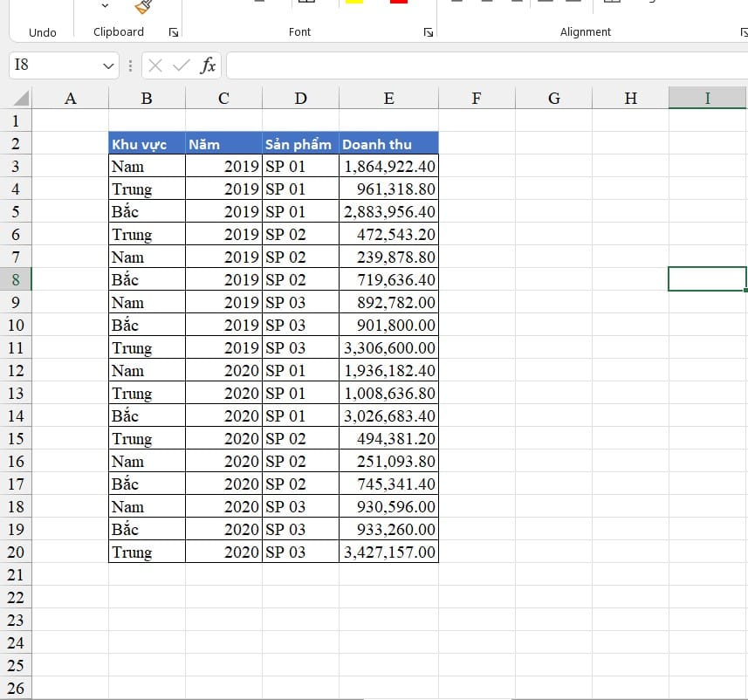748x700 pixels.
Task: Select cell with value 494,381.20
Action: [x=388, y=438]
